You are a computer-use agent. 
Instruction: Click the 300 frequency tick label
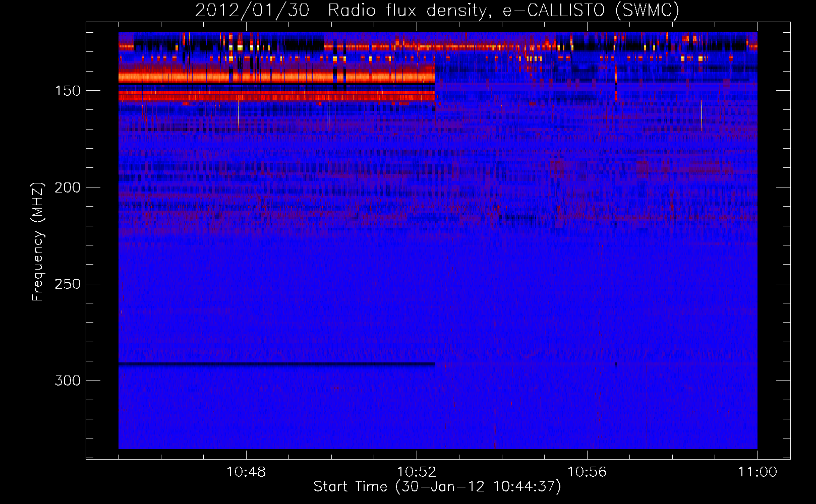pyautogui.click(x=68, y=381)
